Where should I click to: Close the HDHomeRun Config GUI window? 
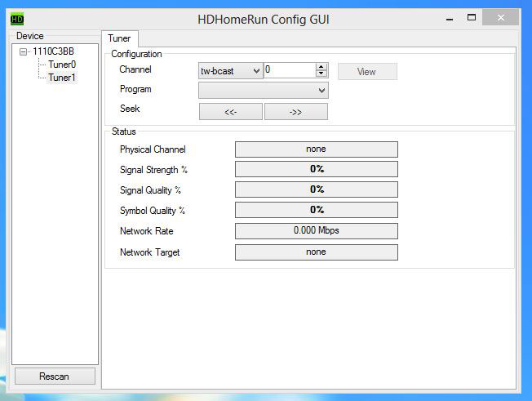[501, 17]
